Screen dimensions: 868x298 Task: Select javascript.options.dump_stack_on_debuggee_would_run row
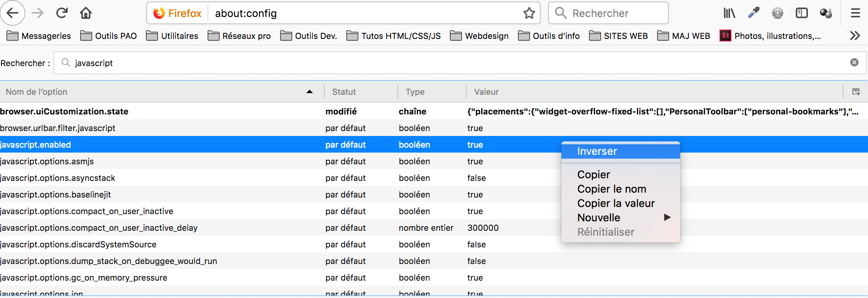tap(434, 261)
